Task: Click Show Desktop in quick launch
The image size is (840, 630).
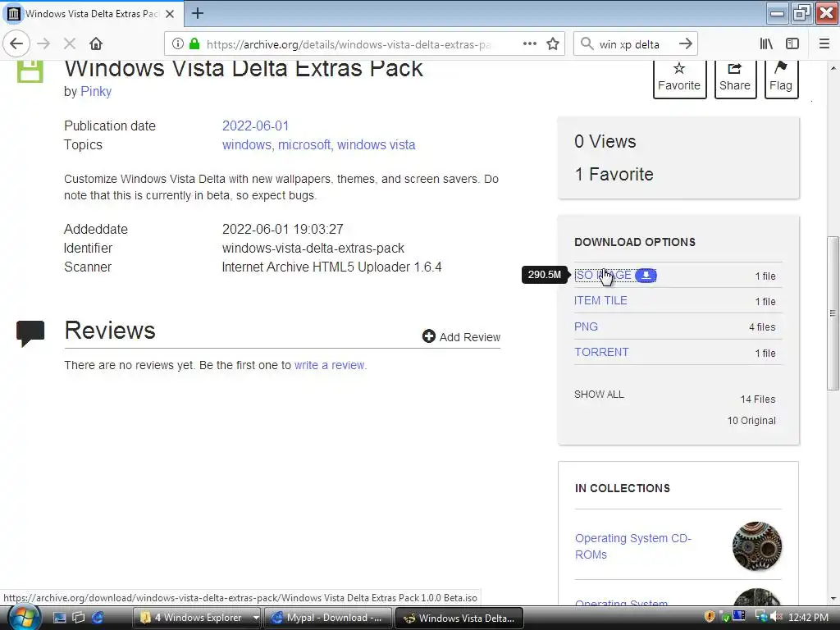Action: [59, 618]
